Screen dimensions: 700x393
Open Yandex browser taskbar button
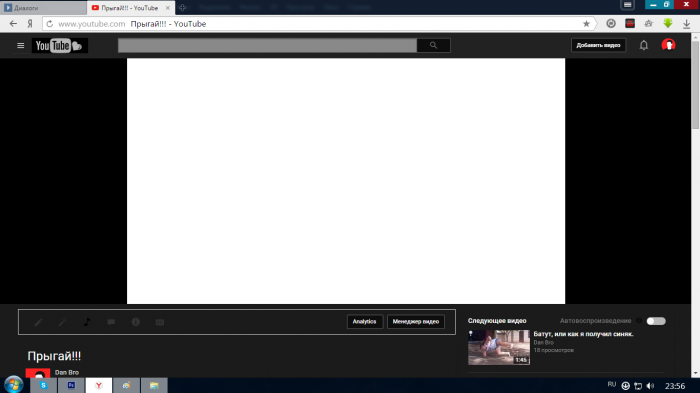pos(99,385)
